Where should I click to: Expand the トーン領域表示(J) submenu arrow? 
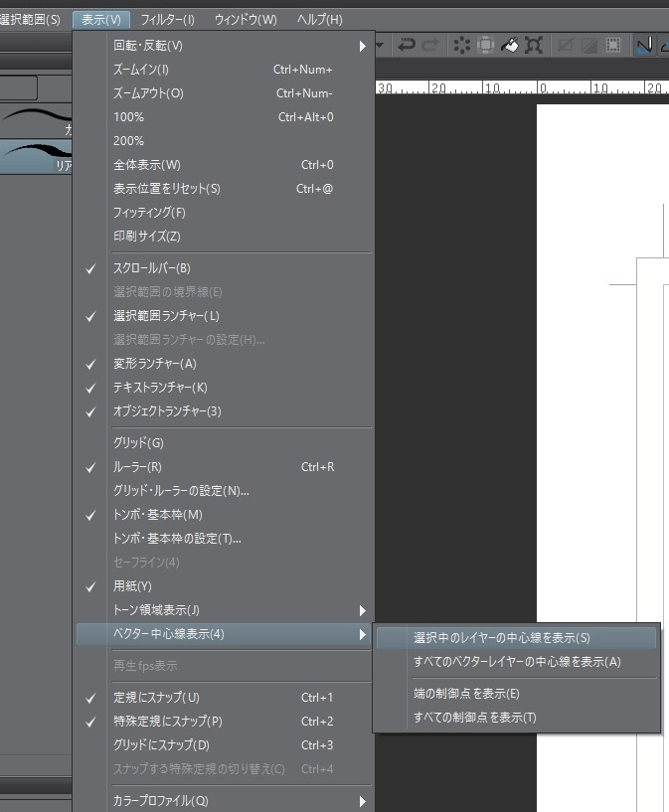pos(363,610)
